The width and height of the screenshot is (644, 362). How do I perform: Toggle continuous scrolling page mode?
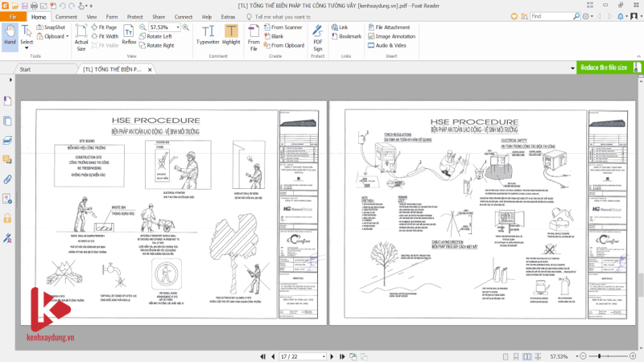[516, 356]
